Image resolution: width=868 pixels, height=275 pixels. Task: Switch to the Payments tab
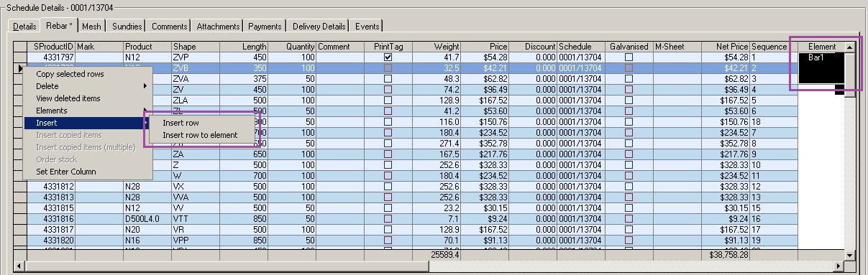click(x=265, y=27)
